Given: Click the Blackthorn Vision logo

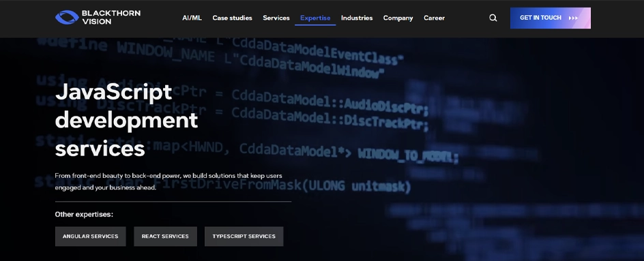Looking at the screenshot, I should coord(98,18).
